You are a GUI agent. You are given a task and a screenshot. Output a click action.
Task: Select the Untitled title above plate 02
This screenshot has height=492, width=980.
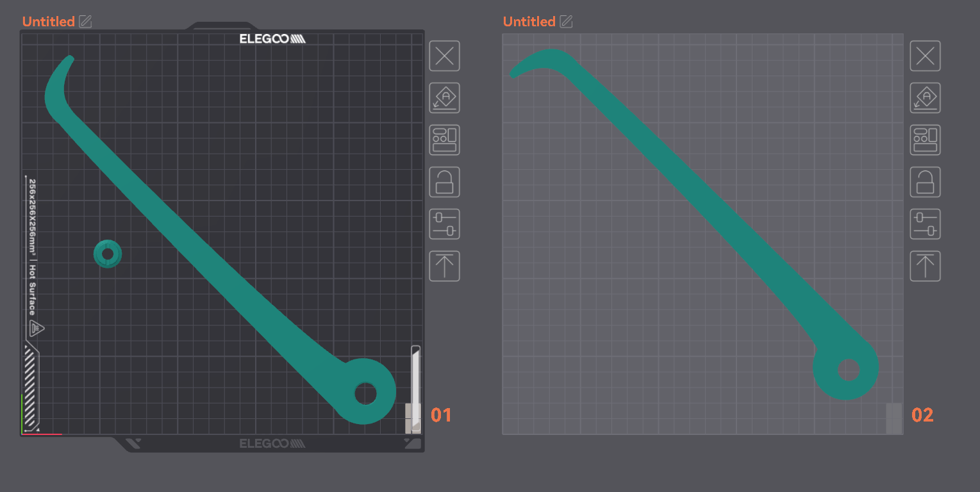(529, 22)
